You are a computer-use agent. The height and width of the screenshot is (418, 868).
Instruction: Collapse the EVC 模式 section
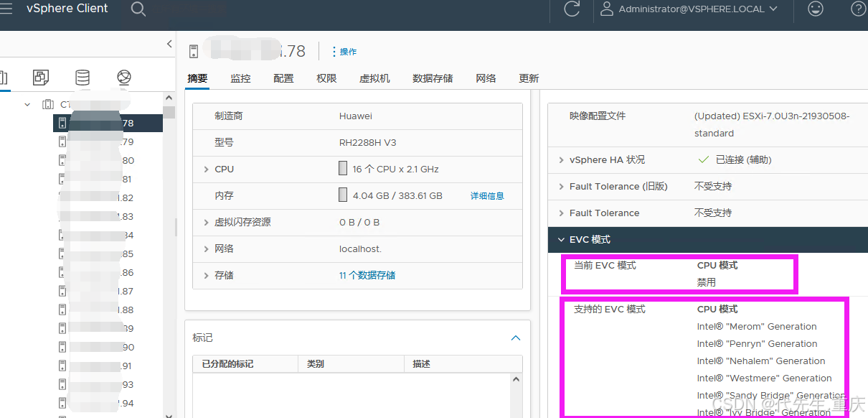[560, 240]
